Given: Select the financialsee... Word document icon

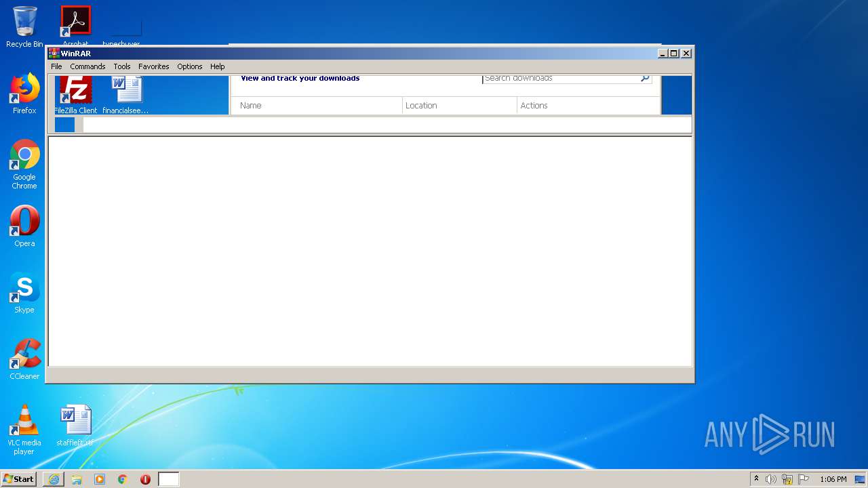Looking at the screenshot, I should 126,95.
